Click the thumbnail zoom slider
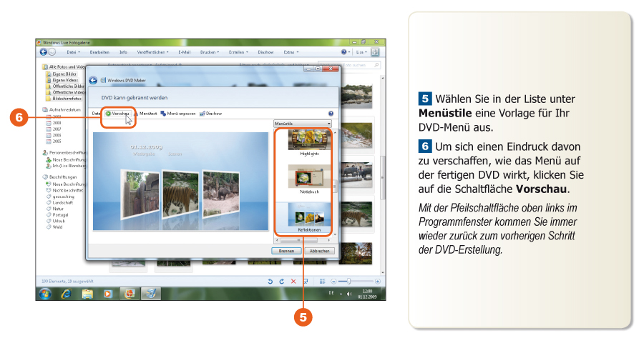Image resolution: width=644 pixels, height=343 pixels. click(349, 282)
